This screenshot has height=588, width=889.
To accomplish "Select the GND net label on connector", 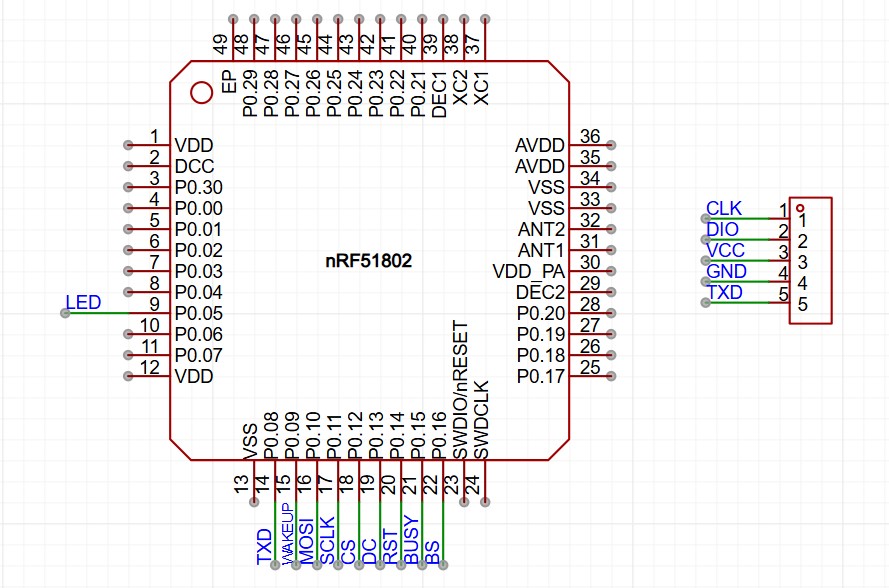I will tap(726, 271).
